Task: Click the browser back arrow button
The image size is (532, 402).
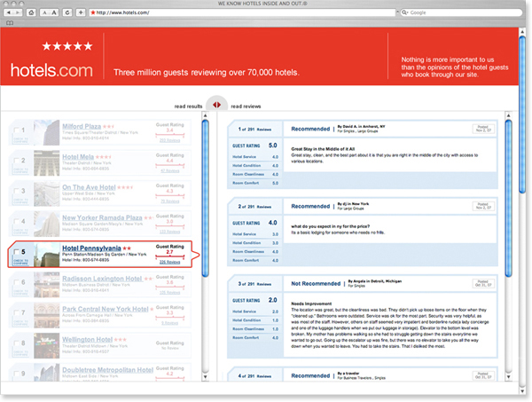Action: 7,12
